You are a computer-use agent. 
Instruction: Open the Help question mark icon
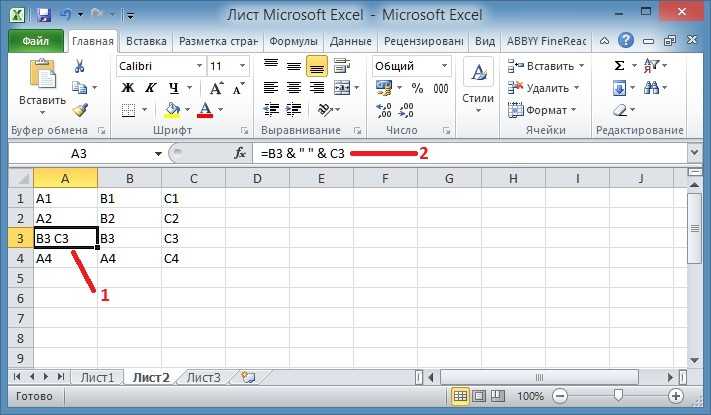click(626, 40)
